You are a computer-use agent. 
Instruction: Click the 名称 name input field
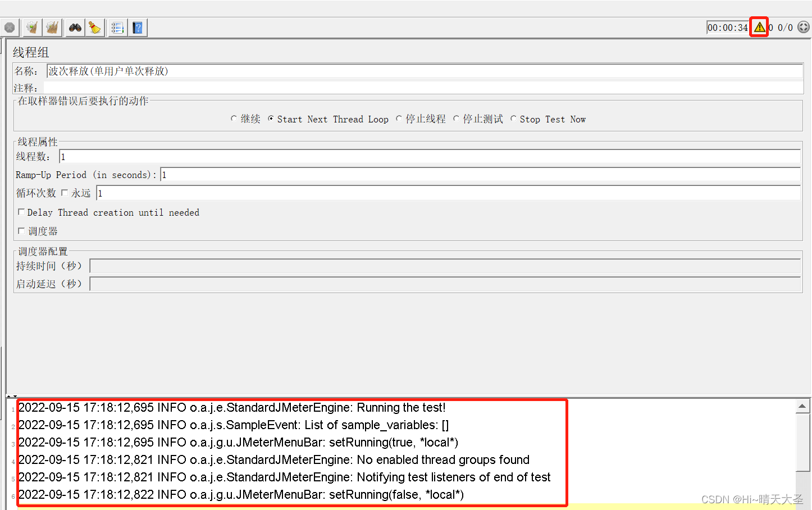point(425,71)
